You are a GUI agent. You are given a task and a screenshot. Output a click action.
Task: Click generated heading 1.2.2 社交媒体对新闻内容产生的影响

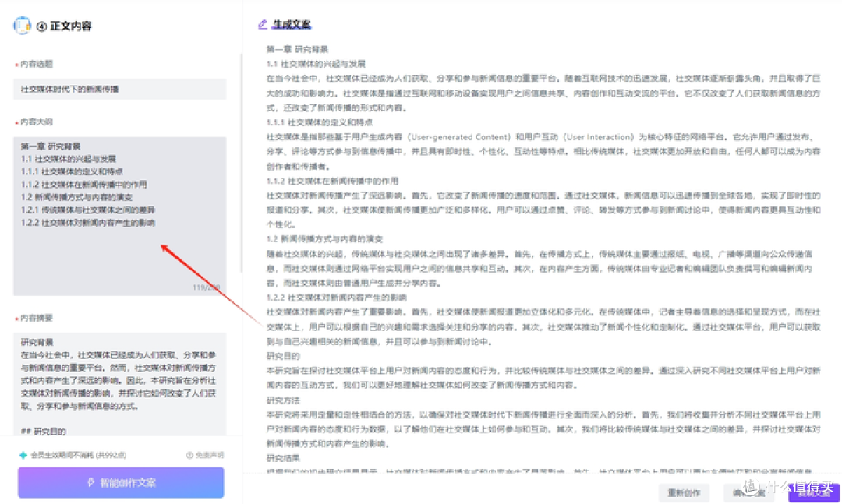coord(336,298)
